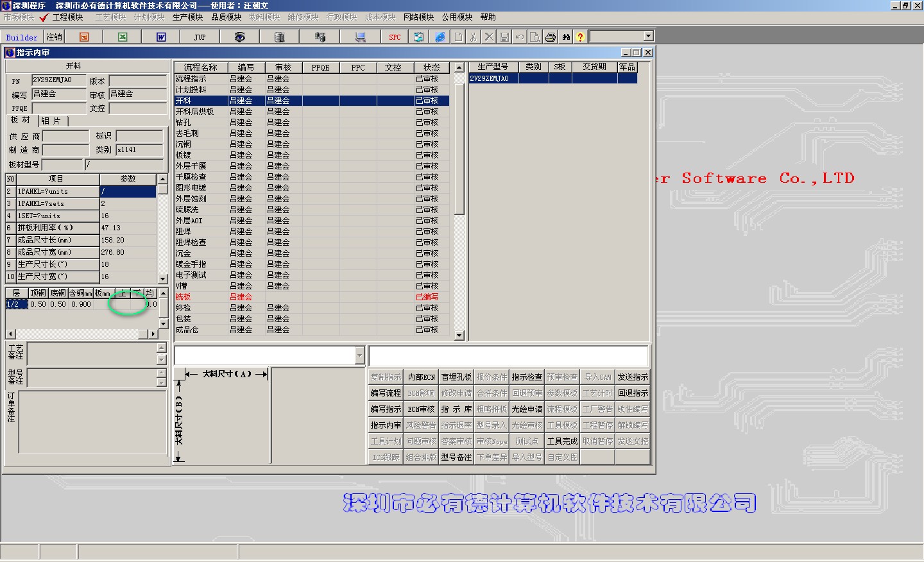Click the 流程名称 column header

click(x=200, y=67)
